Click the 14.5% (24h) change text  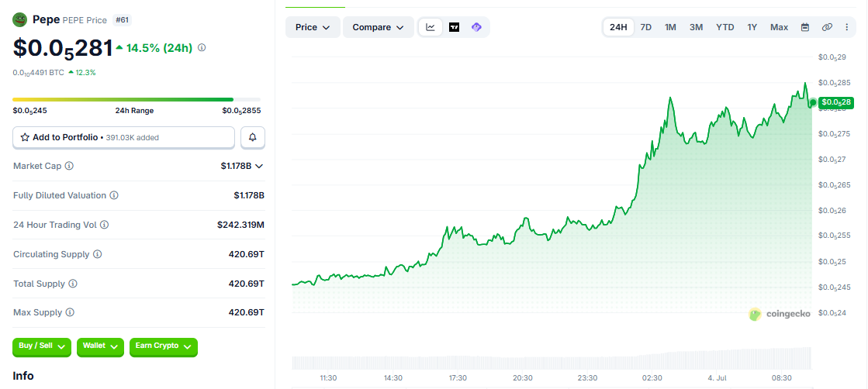point(160,48)
